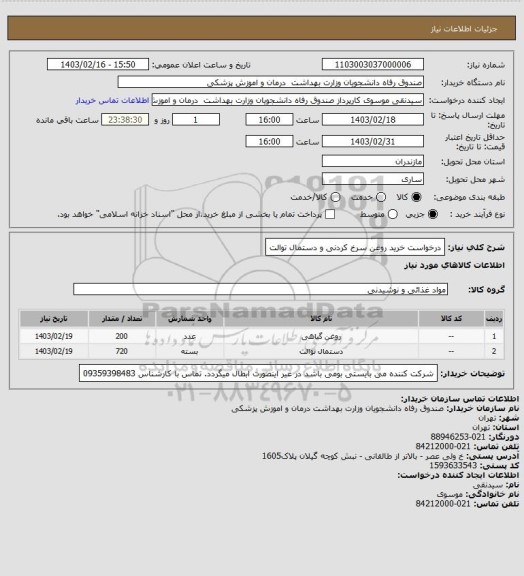The height and width of the screenshot is (576, 524).
Task: Click the ردیف column header
Action: (494, 319)
